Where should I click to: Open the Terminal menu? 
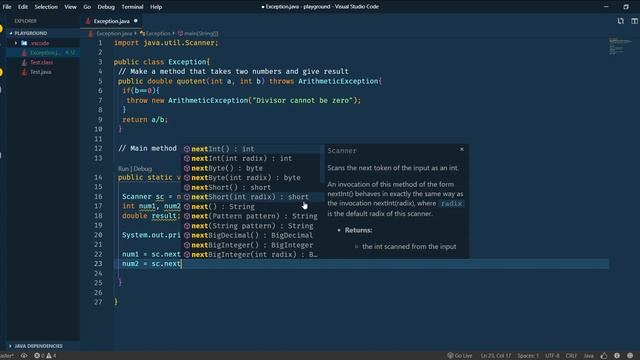[x=132, y=7]
